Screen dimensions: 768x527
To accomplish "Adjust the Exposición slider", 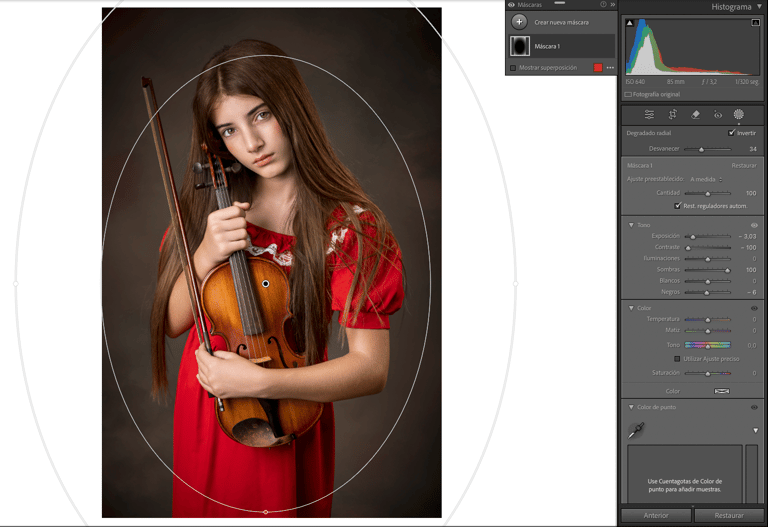I will [707, 236].
